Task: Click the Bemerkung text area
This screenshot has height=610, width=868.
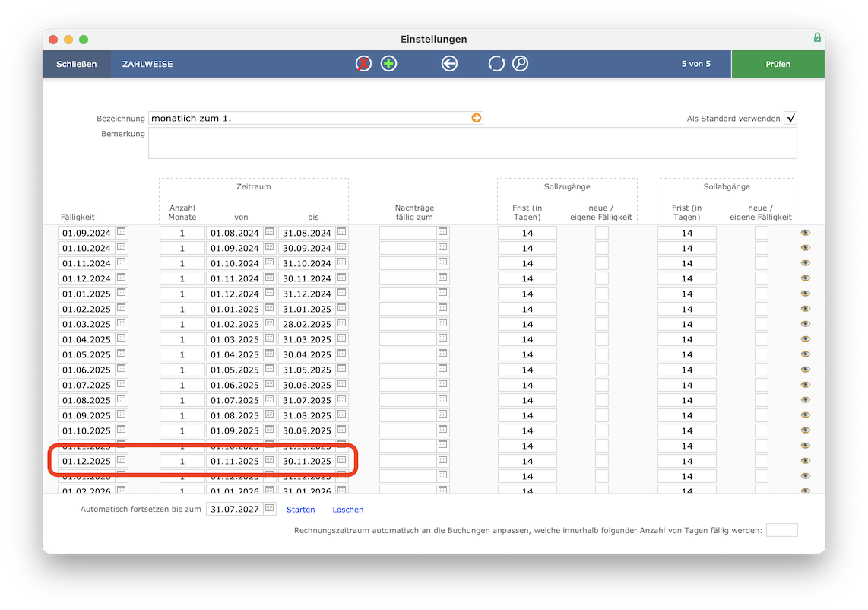Action: (472, 143)
